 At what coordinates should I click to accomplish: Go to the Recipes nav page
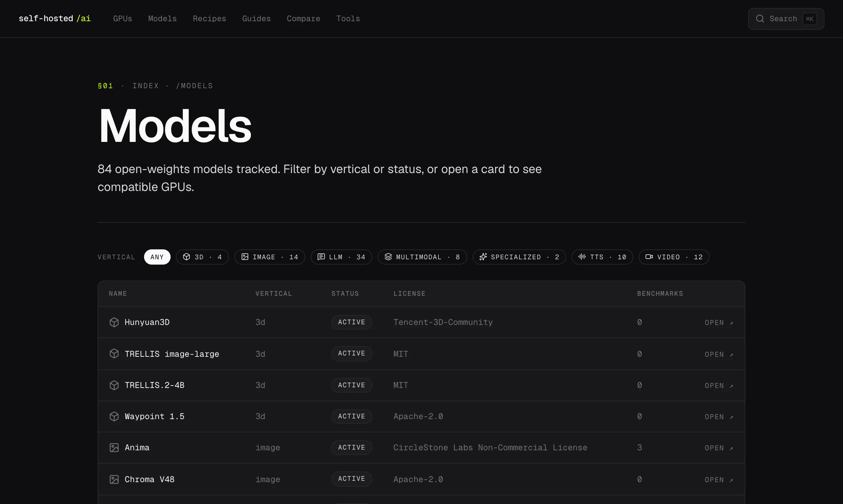209,19
